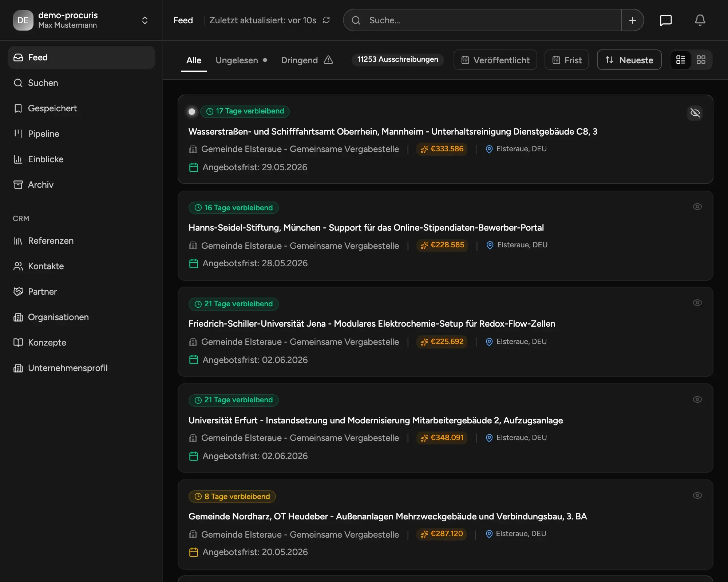Switch to grid view layout

tap(701, 60)
